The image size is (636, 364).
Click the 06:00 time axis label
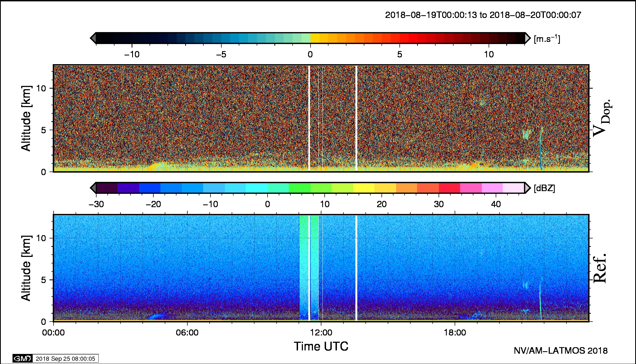tap(187, 332)
